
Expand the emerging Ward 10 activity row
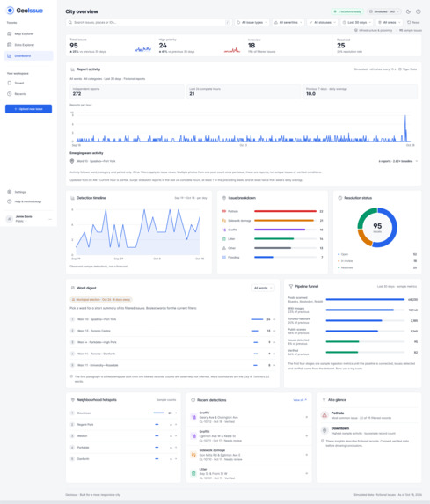(x=244, y=161)
